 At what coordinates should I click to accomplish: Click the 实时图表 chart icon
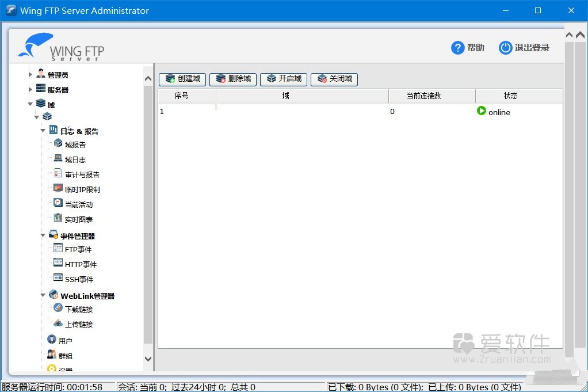tap(58, 218)
